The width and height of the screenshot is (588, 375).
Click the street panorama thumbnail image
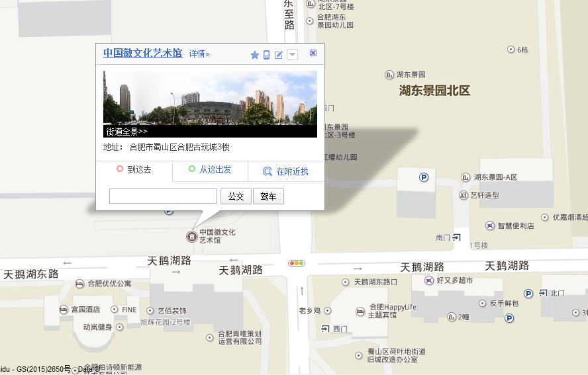tap(210, 98)
